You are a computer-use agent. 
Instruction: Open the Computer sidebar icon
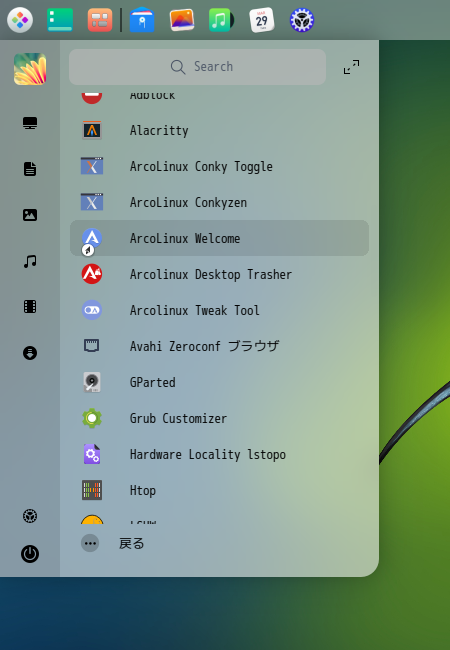tap(30, 123)
